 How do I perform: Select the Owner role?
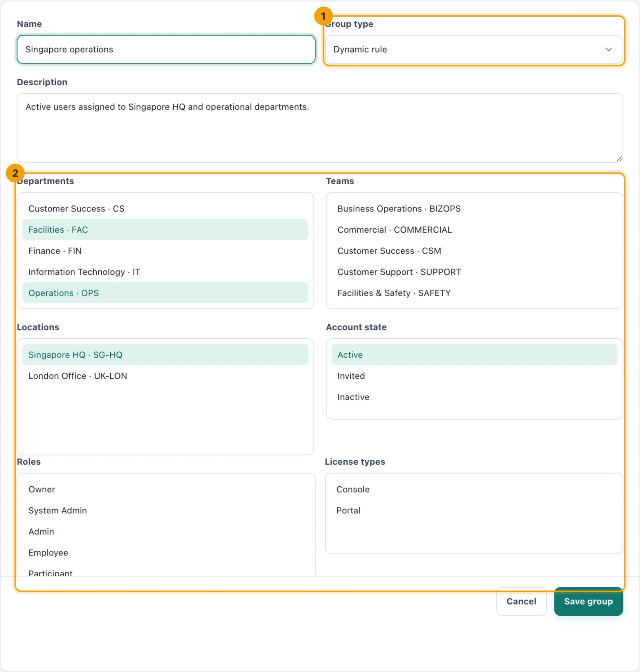click(x=166, y=490)
